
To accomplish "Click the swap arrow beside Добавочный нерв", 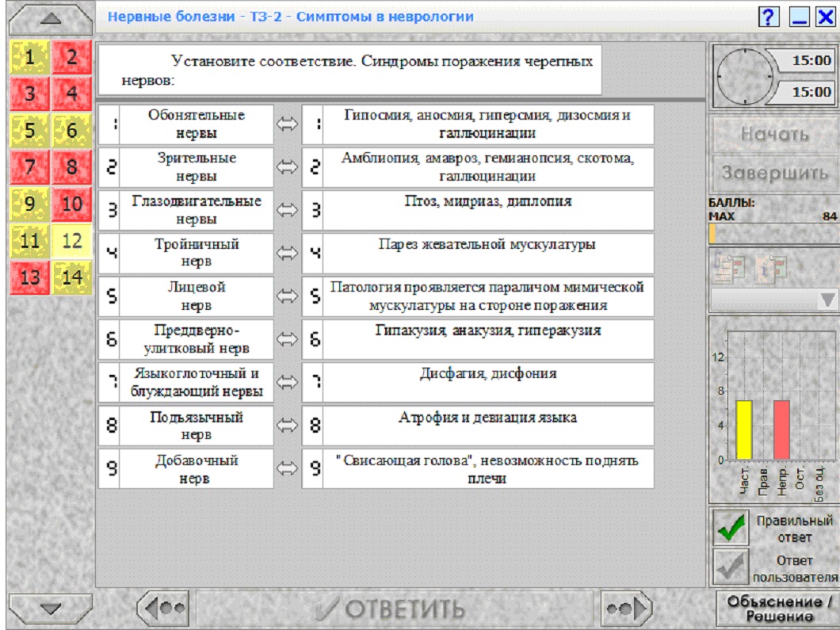I will 287,469.
